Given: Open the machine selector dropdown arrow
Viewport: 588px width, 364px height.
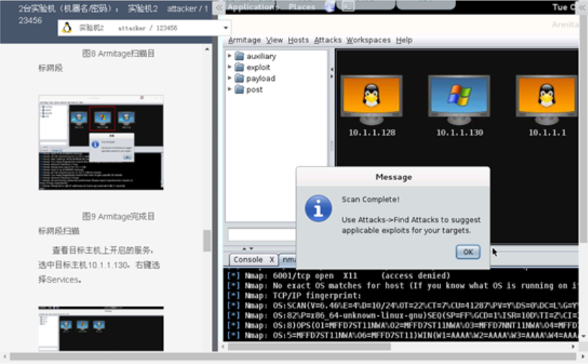Looking at the screenshot, I should pos(226,28).
